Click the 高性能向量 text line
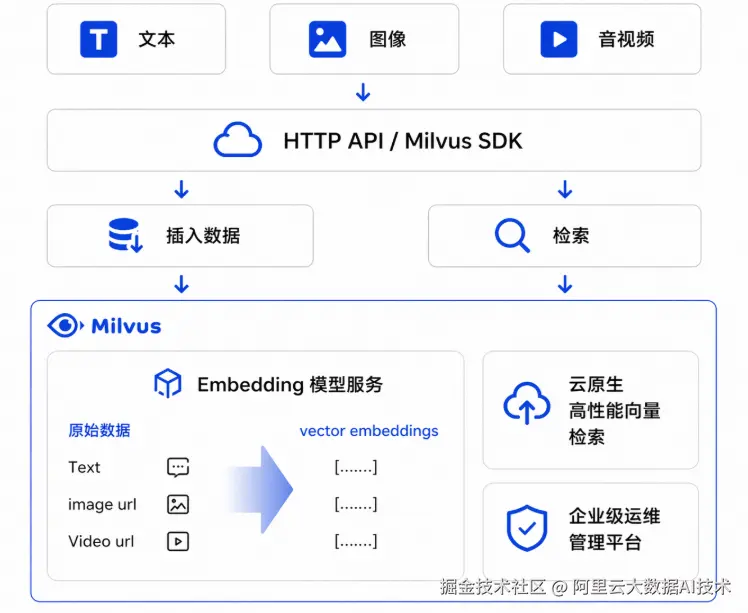 point(614,411)
